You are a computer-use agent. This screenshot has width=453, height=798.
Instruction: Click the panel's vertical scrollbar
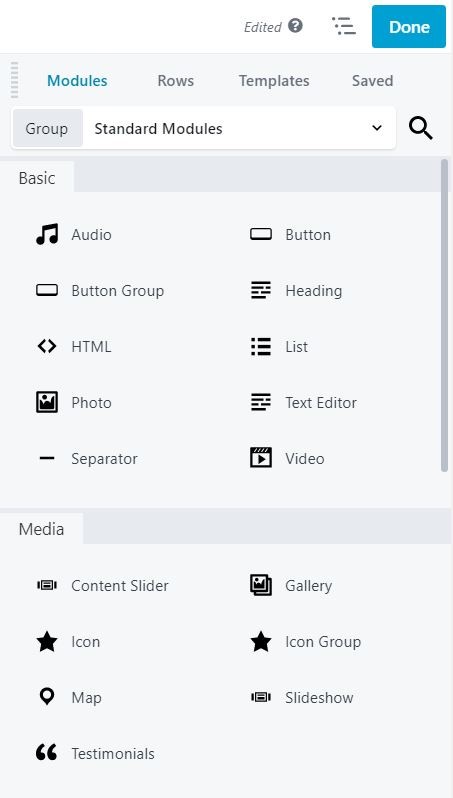444,316
